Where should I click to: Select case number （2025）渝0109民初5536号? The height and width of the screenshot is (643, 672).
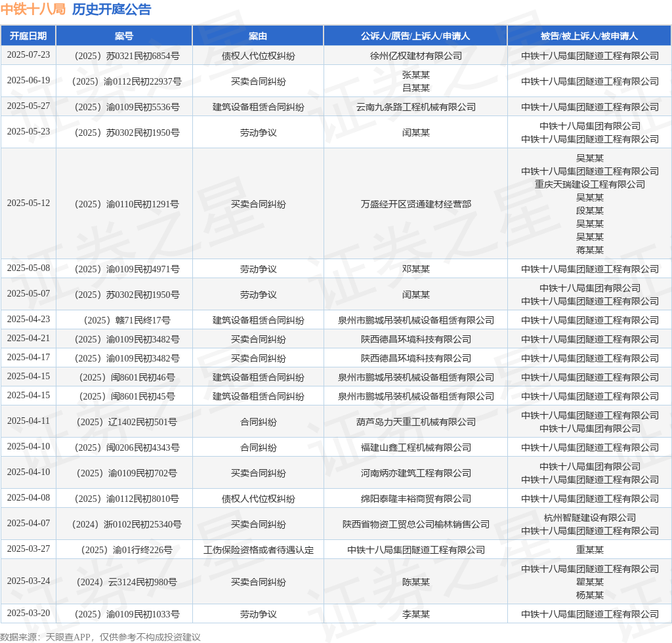pos(124,107)
